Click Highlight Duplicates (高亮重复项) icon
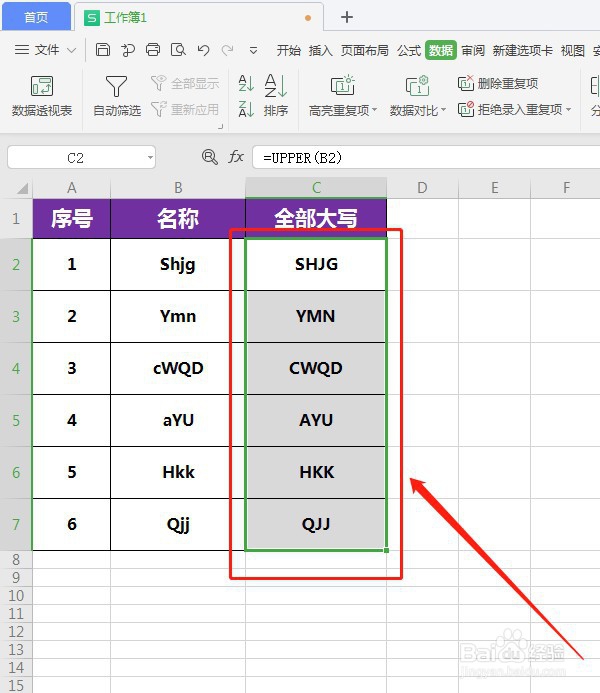The image size is (600, 693). click(x=342, y=85)
